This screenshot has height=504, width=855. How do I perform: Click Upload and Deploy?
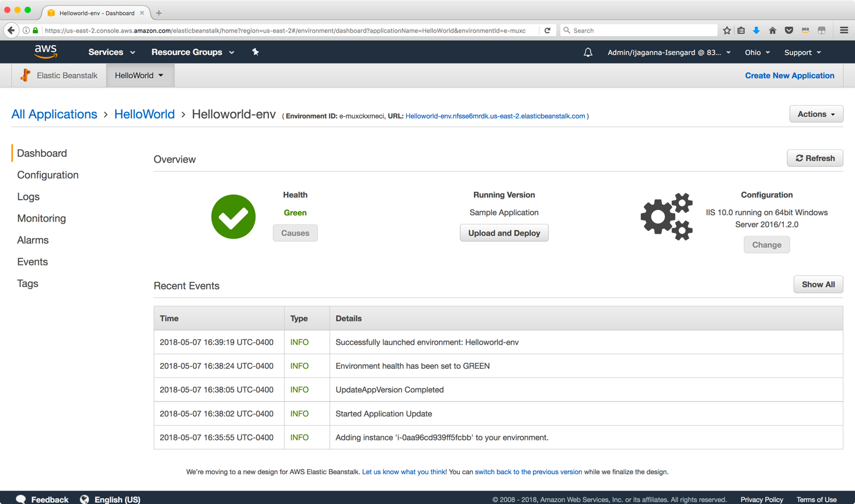[504, 233]
